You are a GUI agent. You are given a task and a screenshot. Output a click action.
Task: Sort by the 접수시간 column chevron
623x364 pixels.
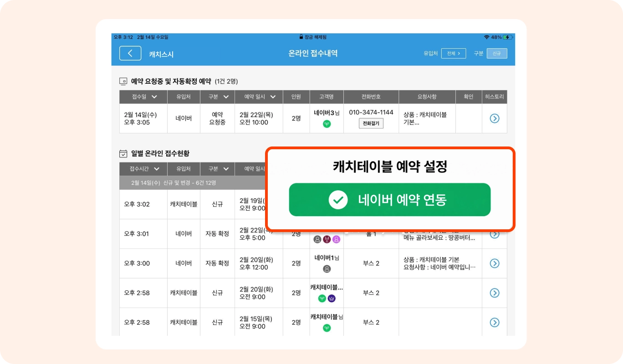pos(157,169)
